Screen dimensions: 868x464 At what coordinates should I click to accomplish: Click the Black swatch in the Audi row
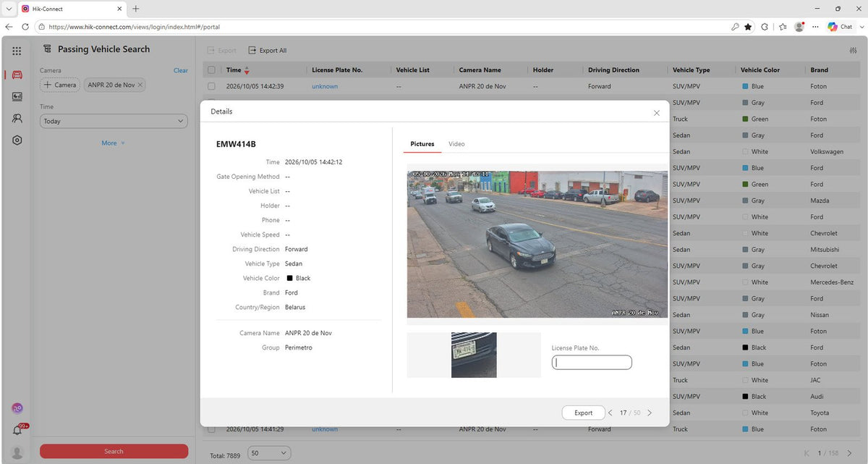744,397
